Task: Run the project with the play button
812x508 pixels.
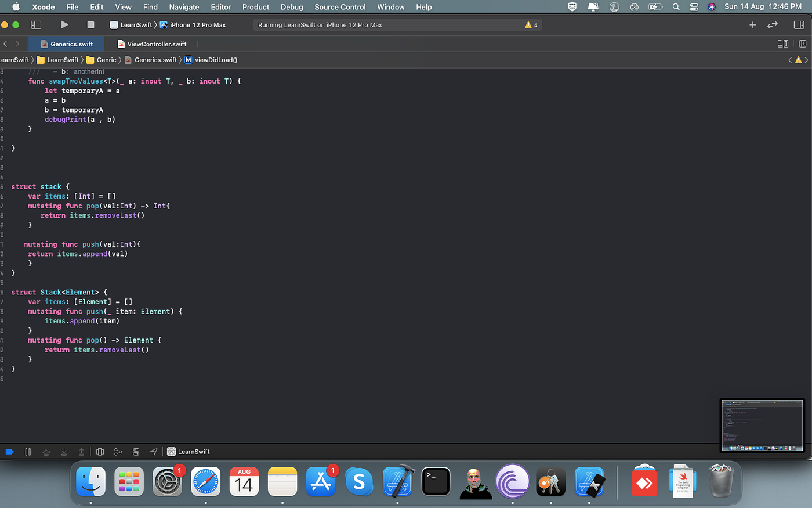Action: (64, 25)
